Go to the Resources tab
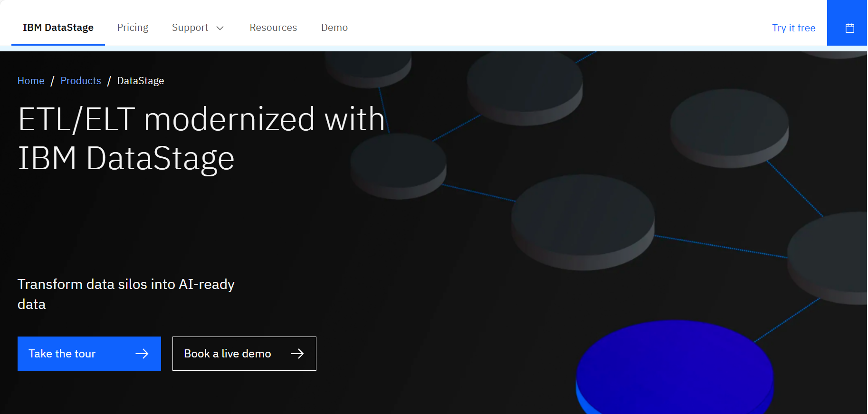The width and height of the screenshot is (868, 414). coord(273,28)
